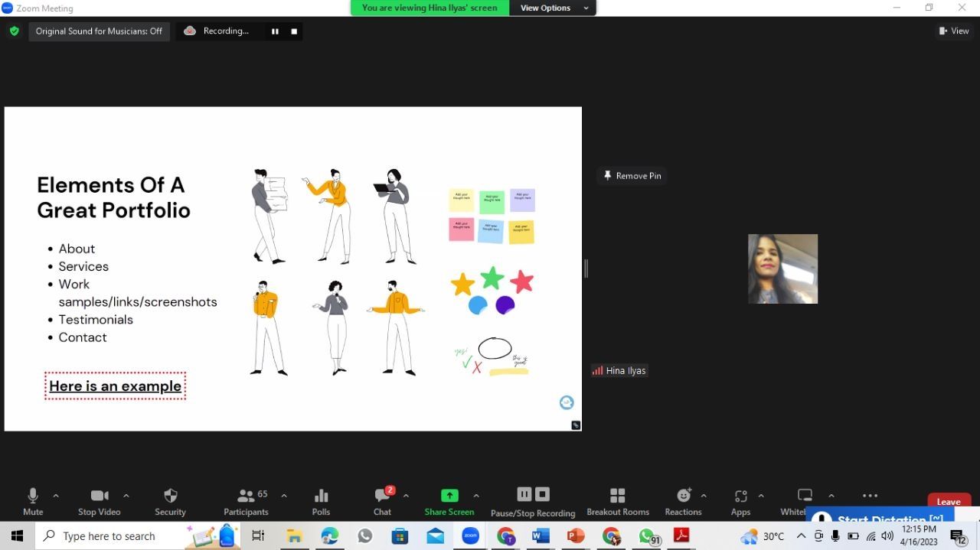Toggle Original Sound for Musicians
The height and width of the screenshot is (550, 980).
(x=99, y=31)
